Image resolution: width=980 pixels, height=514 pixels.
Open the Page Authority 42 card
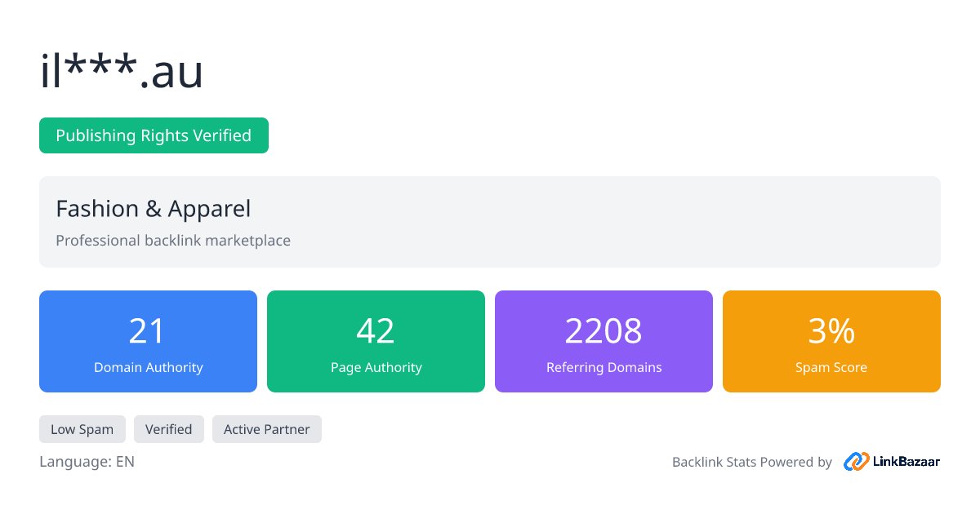[x=376, y=341]
